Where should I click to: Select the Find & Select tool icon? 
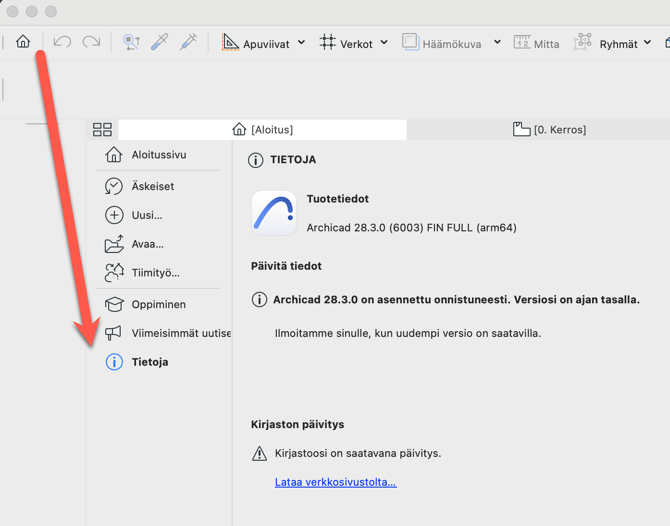[131, 42]
